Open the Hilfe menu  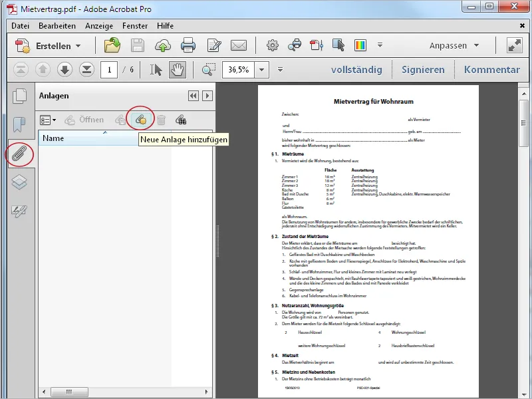[165, 26]
